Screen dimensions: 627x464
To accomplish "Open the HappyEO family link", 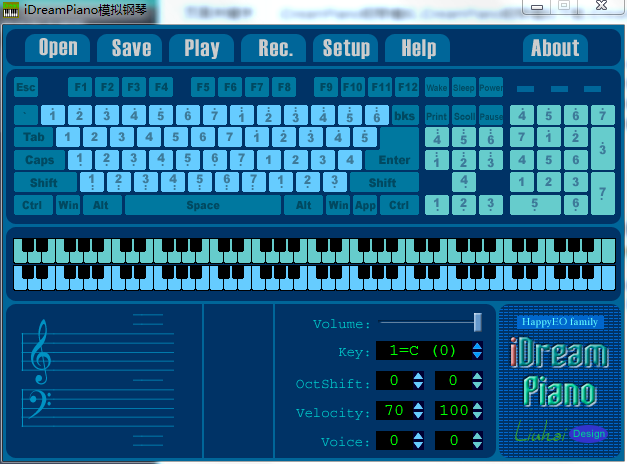I will (559, 322).
